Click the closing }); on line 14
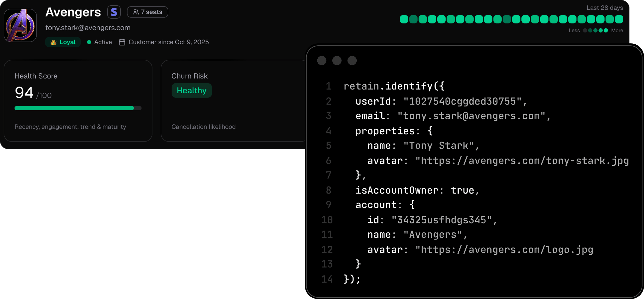The width and height of the screenshot is (644, 299). [352, 279]
